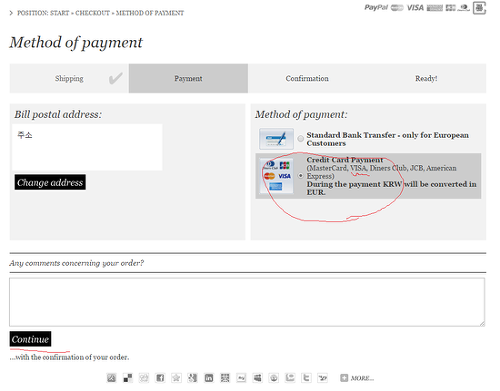Click the JCB logo in header
Viewport: 500px width, 391px height.
coord(450,8)
